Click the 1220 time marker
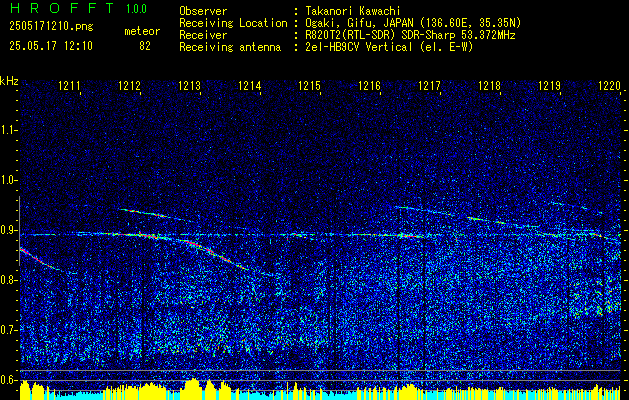629x400 pixels. pos(609,85)
